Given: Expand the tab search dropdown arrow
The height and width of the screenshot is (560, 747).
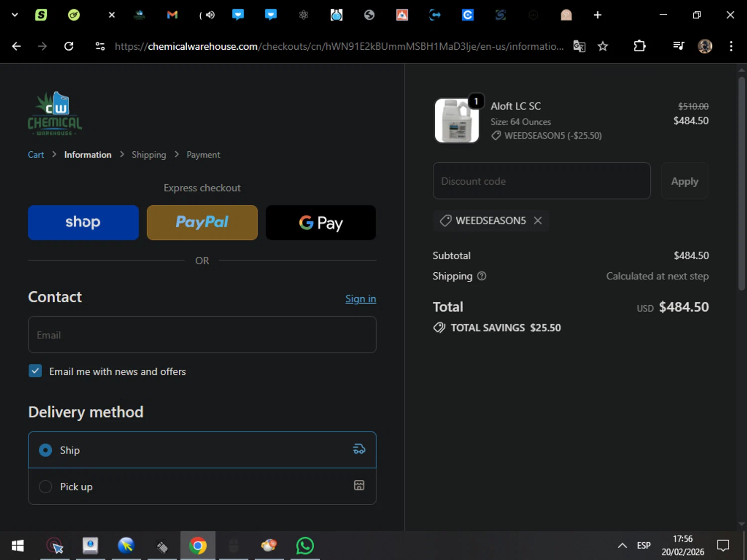Looking at the screenshot, I should coord(15,15).
